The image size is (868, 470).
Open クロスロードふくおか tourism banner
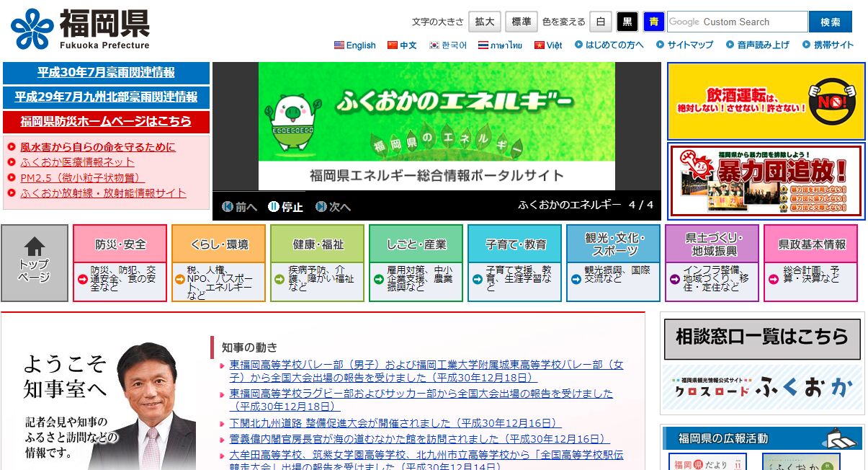(x=762, y=388)
